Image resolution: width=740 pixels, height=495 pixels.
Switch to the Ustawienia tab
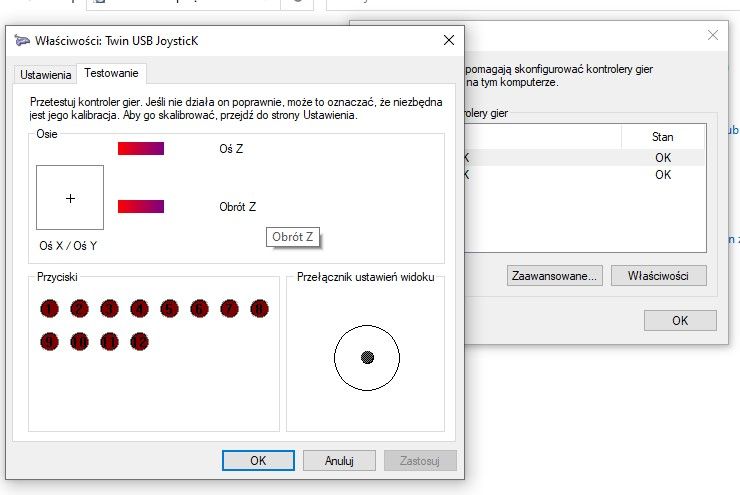pyautogui.click(x=45, y=75)
